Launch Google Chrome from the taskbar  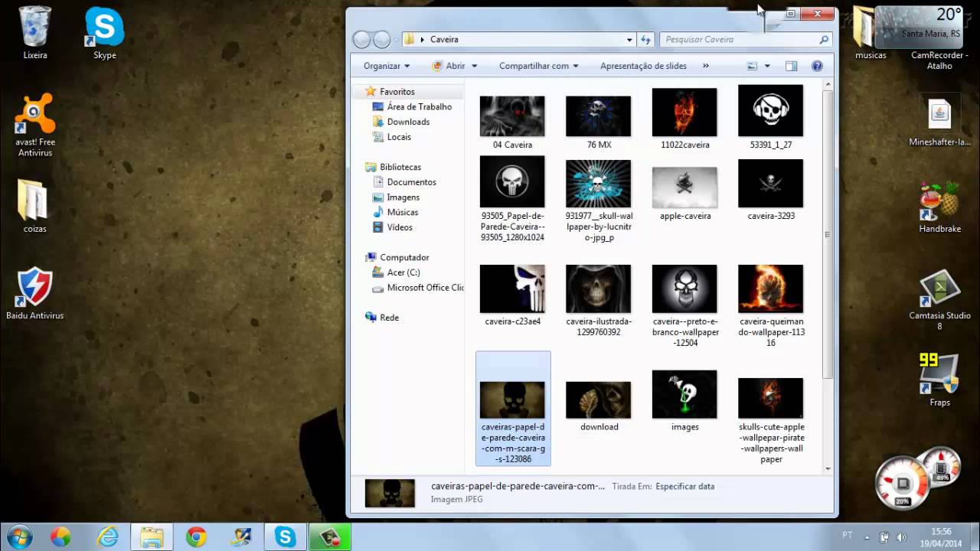[x=196, y=538]
